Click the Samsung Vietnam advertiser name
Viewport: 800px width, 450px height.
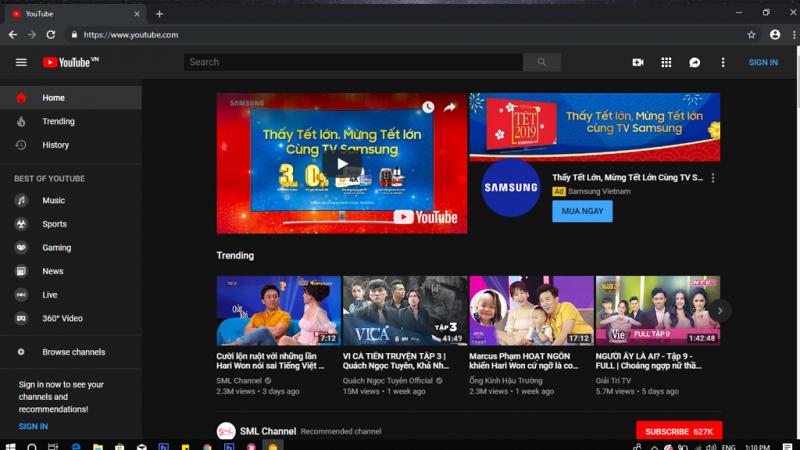[x=599, y=191]
